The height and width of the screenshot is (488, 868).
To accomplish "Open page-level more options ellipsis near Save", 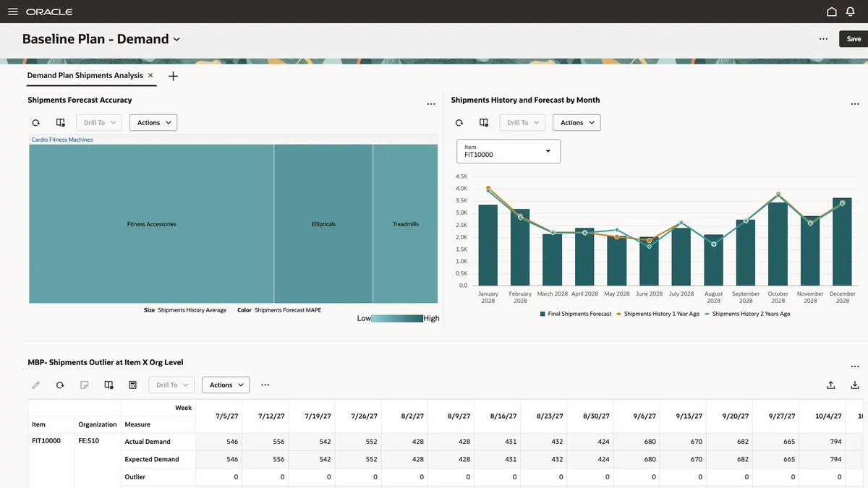I will (x=823, y=39).
